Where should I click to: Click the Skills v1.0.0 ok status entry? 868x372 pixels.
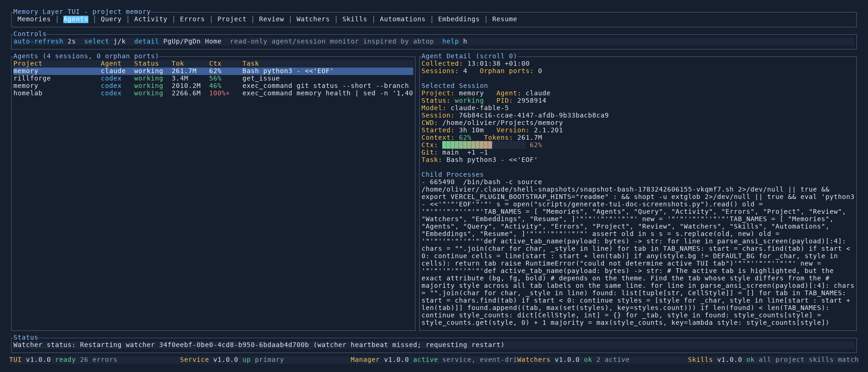click(773, 360)
